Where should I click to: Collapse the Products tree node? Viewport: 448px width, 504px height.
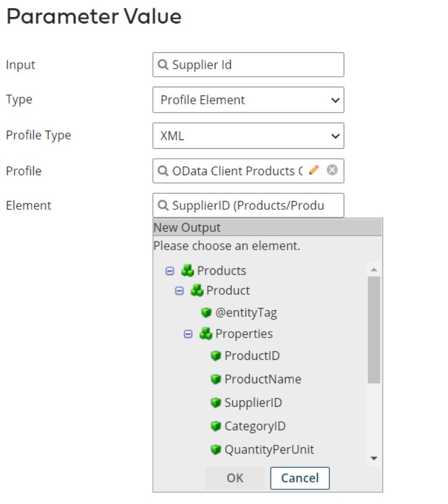pyautogui.click(x=170, y=271)
